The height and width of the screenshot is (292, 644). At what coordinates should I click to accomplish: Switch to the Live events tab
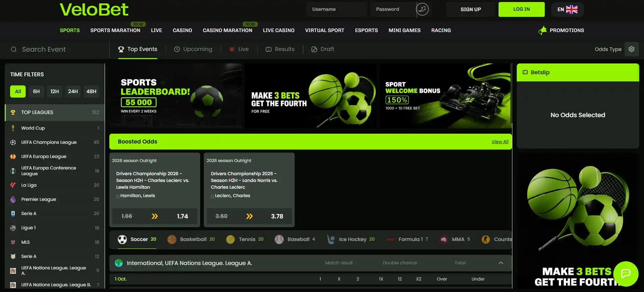click(239, 49)
